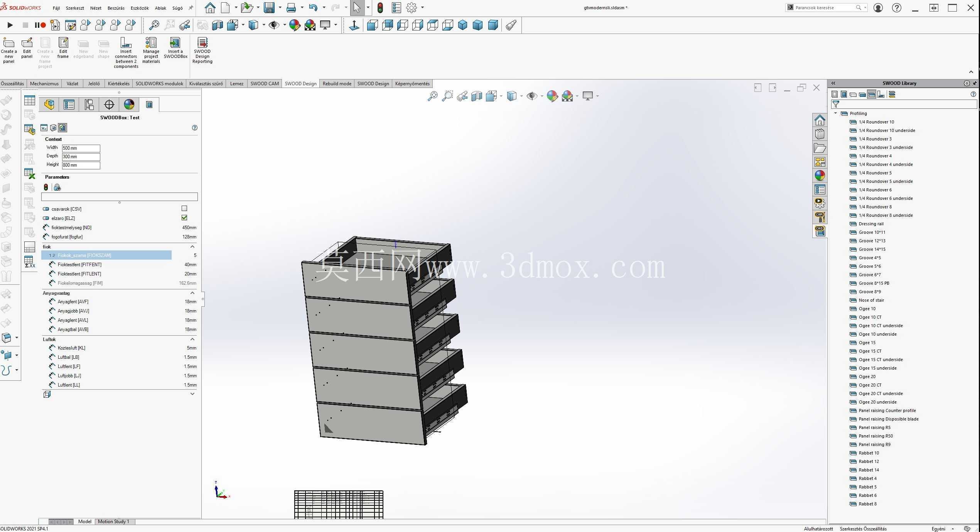Open the Fájl menu
The image size is (980, 532).
coord(56,8)
